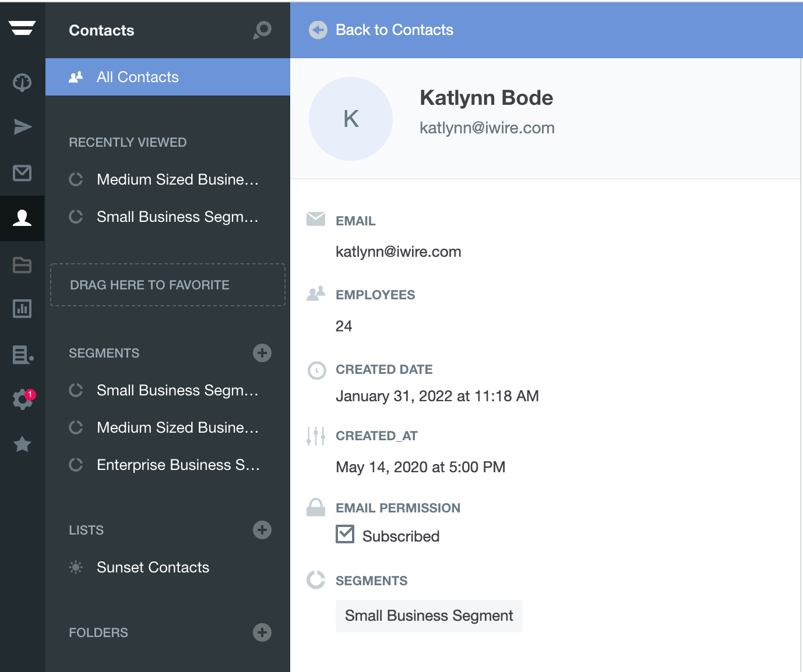The image size is (803, 672).
Task: Open the paper plane campaigns icon
Action: (x=22, y=127)
